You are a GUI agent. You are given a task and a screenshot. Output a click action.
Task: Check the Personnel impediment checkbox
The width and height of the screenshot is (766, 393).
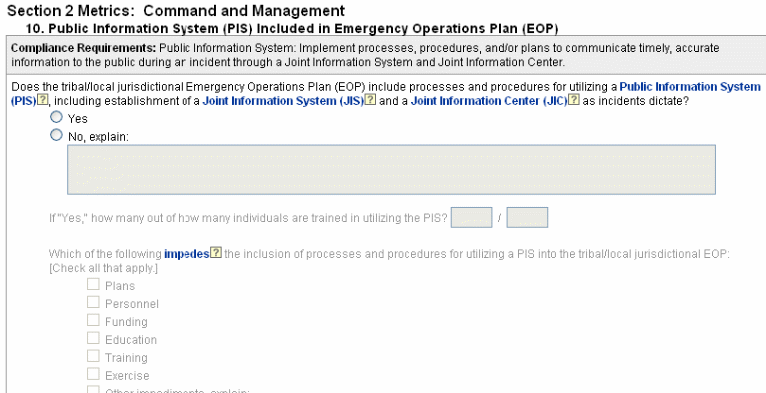(93, 302)
